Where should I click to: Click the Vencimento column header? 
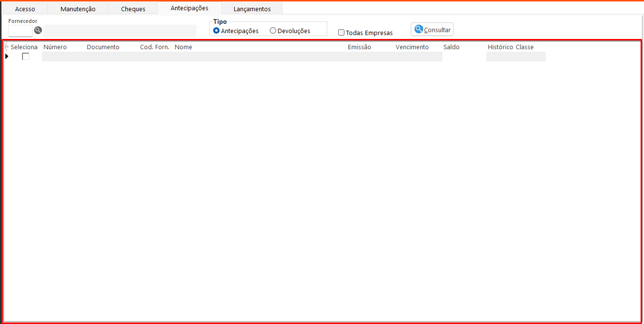tap(412, 47)
